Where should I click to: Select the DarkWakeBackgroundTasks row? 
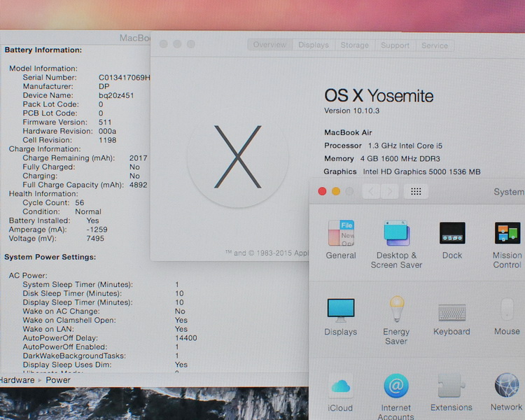(101, 356)
